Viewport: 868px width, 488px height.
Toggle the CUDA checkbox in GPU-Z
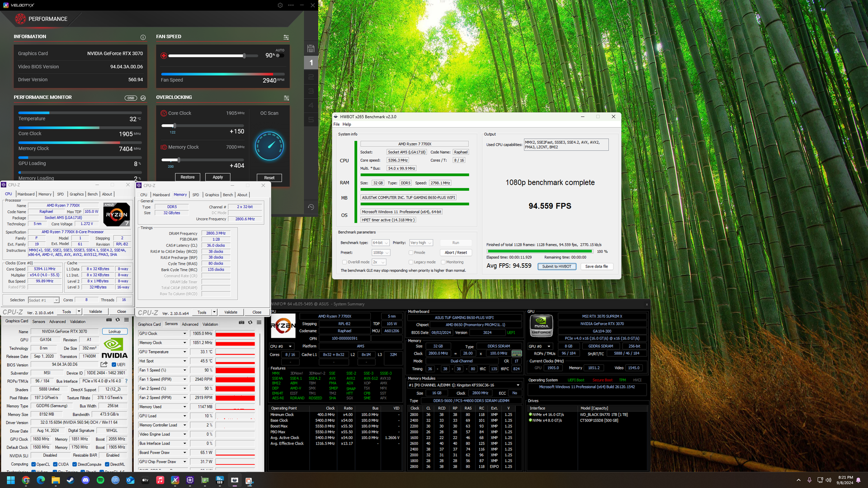pos(55,464)
